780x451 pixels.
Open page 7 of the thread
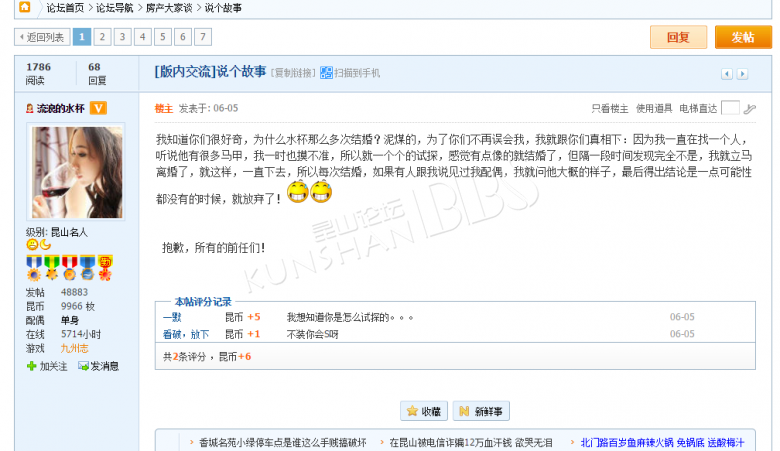[202, 37]
